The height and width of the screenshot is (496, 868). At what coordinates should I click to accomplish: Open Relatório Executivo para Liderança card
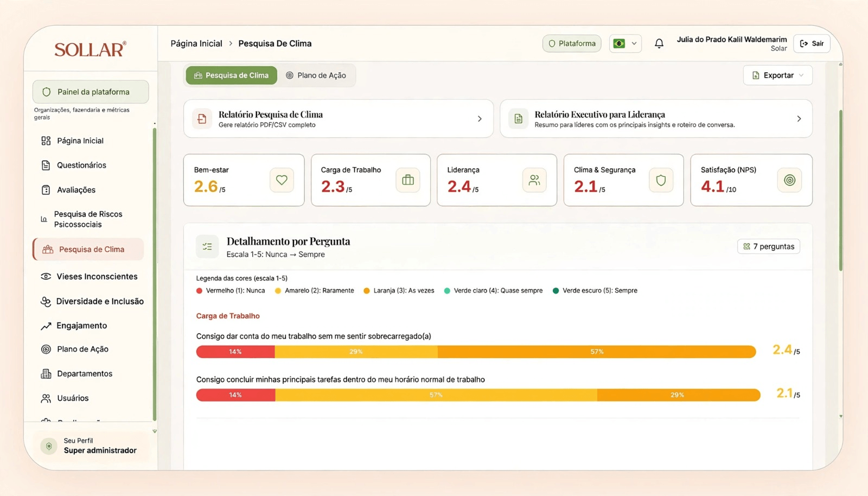pyautogui.click(x=656, y=118)
